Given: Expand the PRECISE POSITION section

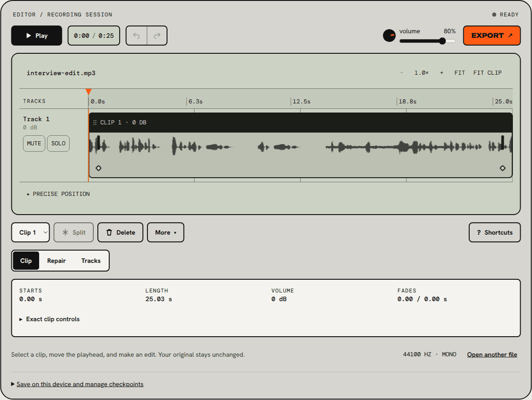Looking at the screenshot, I should tap(58, 194).
